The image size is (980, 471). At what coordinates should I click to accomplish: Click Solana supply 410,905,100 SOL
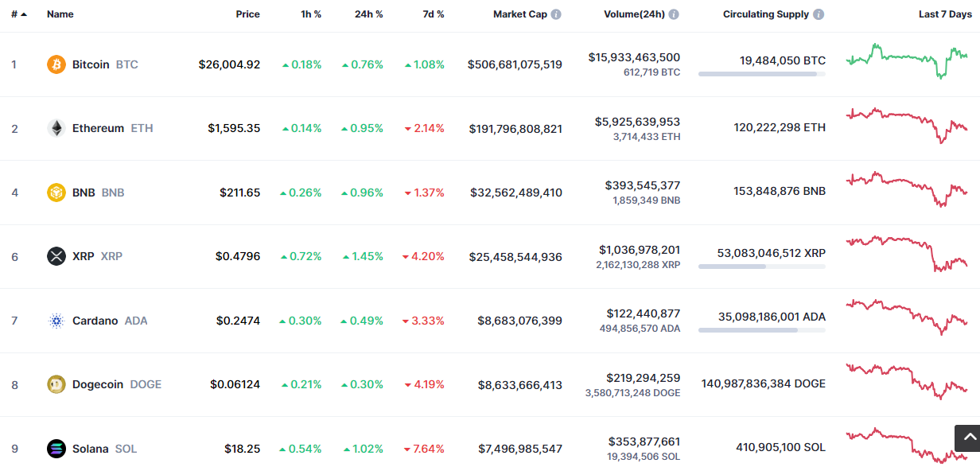pyautogui.click(x=780, y=448)
